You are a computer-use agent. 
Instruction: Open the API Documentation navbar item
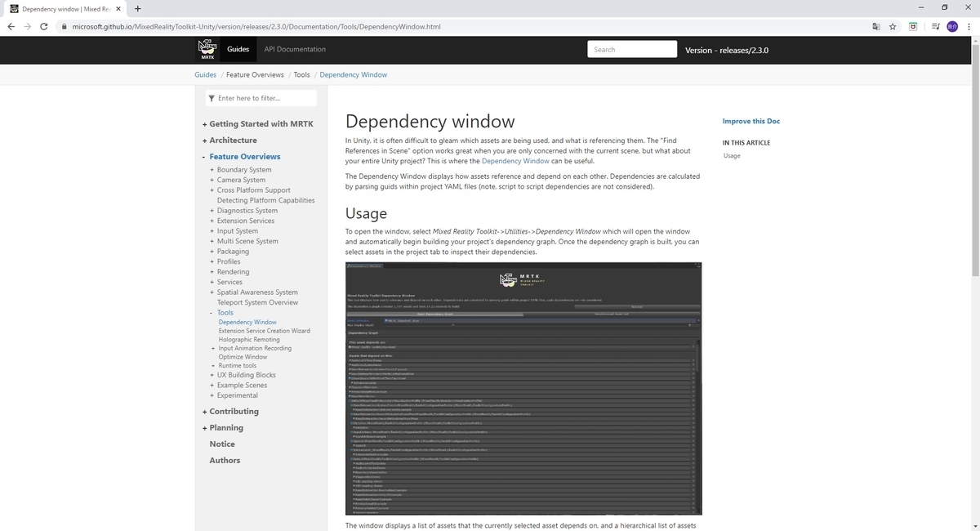coord(295,49)
